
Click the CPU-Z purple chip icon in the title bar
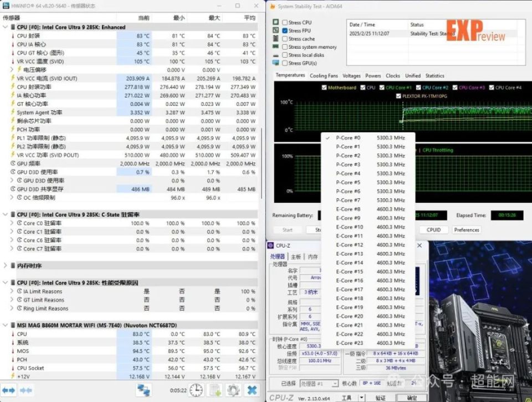271,245
